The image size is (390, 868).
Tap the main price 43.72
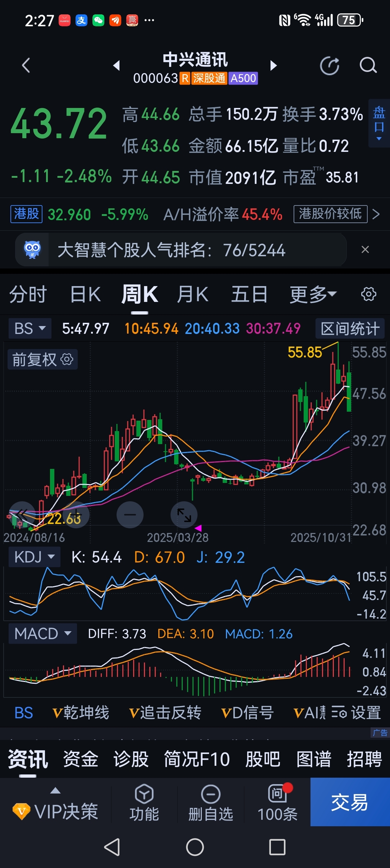[x=59, y=124]
